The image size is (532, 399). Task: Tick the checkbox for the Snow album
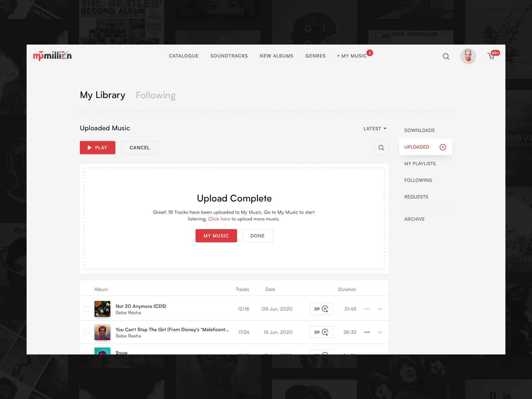87,353
